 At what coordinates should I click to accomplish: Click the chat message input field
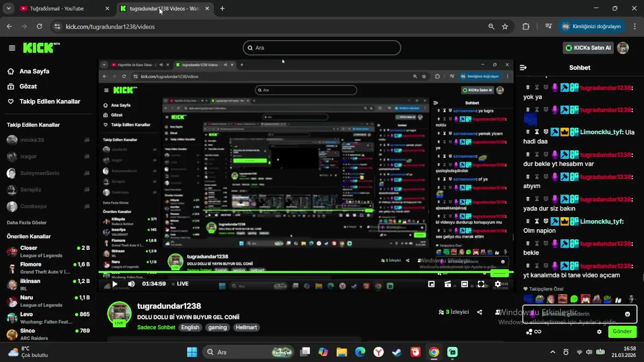580,314
